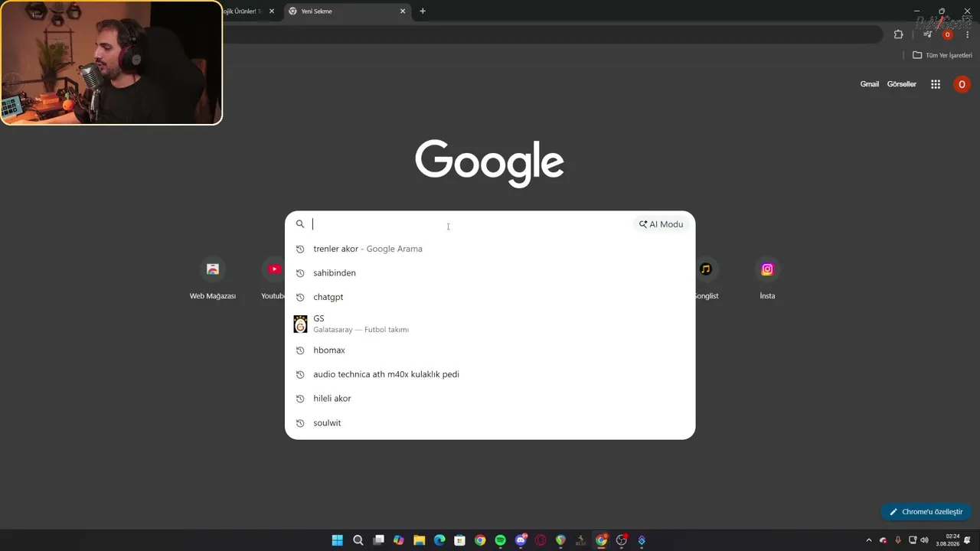Open the volume control in system tray
Viewport: 980px width, 551px height.
[x=924, y=540]
